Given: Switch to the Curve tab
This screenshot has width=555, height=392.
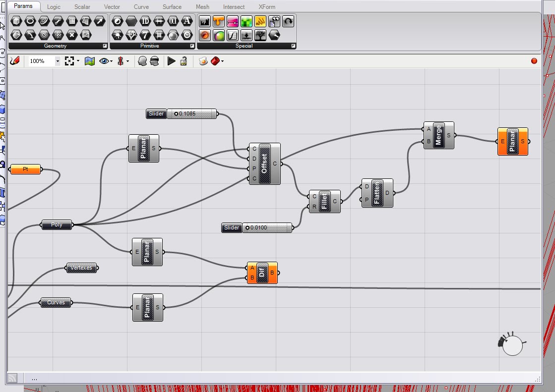Looking at the screenshot, I should tap(141, 7).
